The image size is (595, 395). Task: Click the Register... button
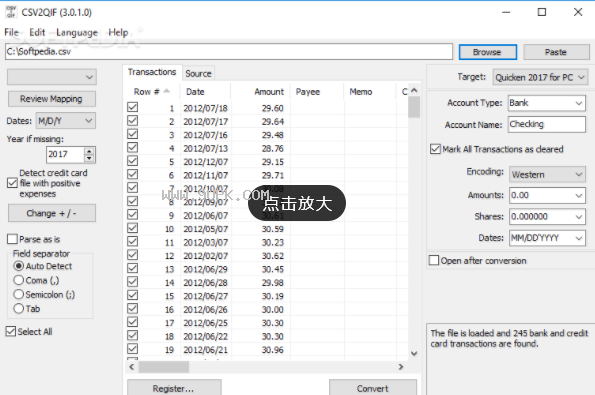(x=174, y=388)
